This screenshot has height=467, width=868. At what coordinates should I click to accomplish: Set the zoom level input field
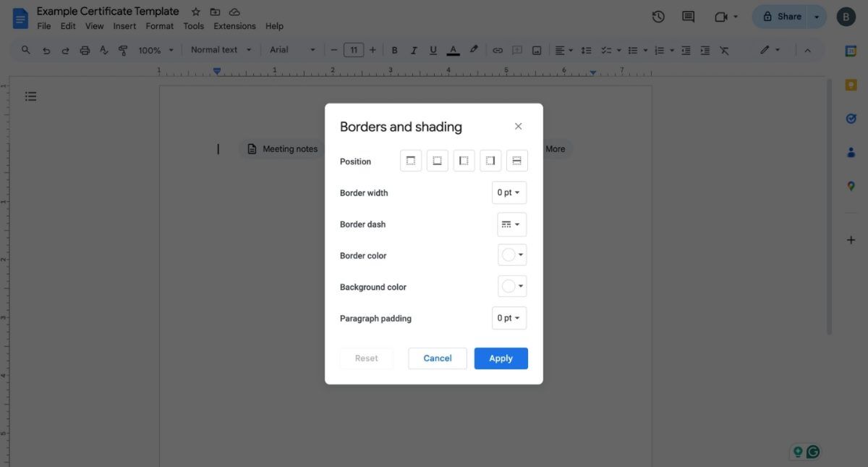click(x=150, y=49)
